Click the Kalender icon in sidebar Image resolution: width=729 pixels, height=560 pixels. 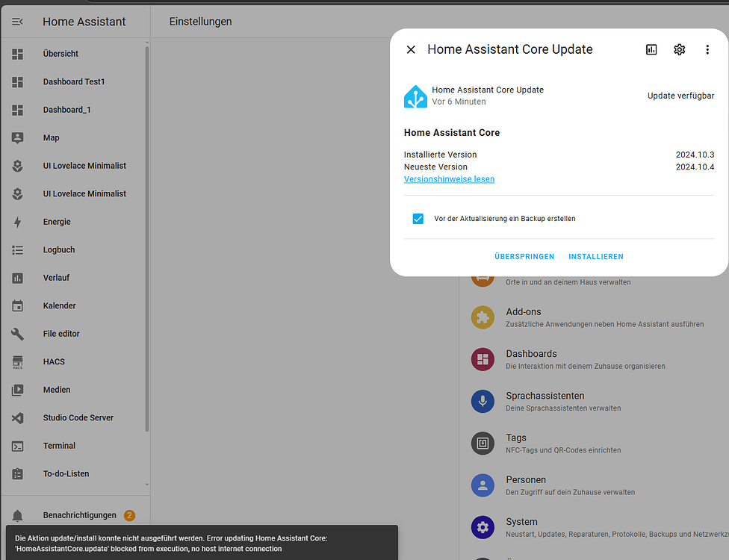17,306
